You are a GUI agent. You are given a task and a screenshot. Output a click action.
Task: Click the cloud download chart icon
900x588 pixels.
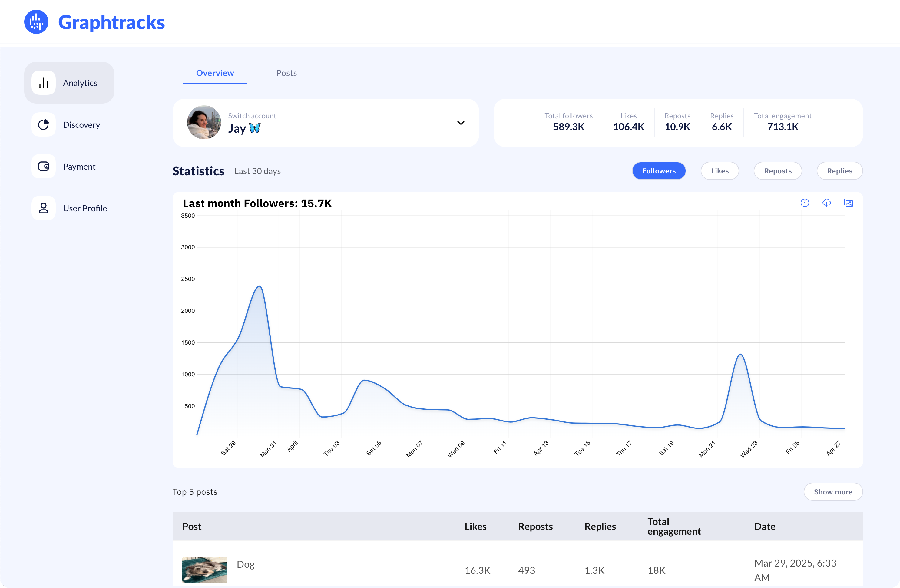pos(827,203)
